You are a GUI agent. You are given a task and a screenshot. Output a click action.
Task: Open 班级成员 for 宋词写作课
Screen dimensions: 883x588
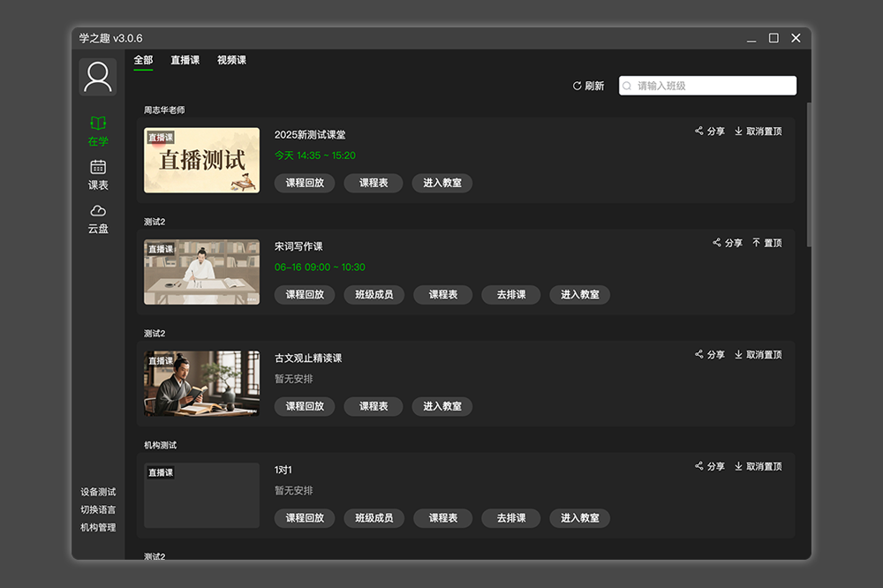click(374, 295)
